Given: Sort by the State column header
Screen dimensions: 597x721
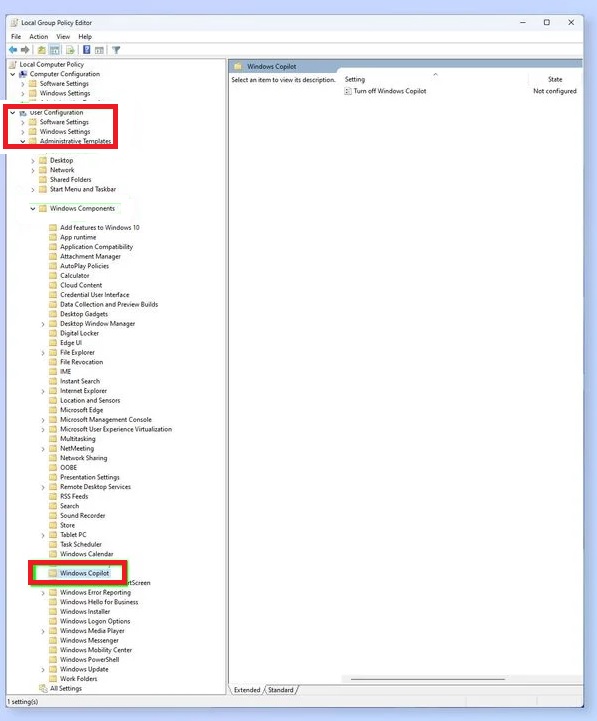Looking at the screenshot, I should (x=555, y=79).
